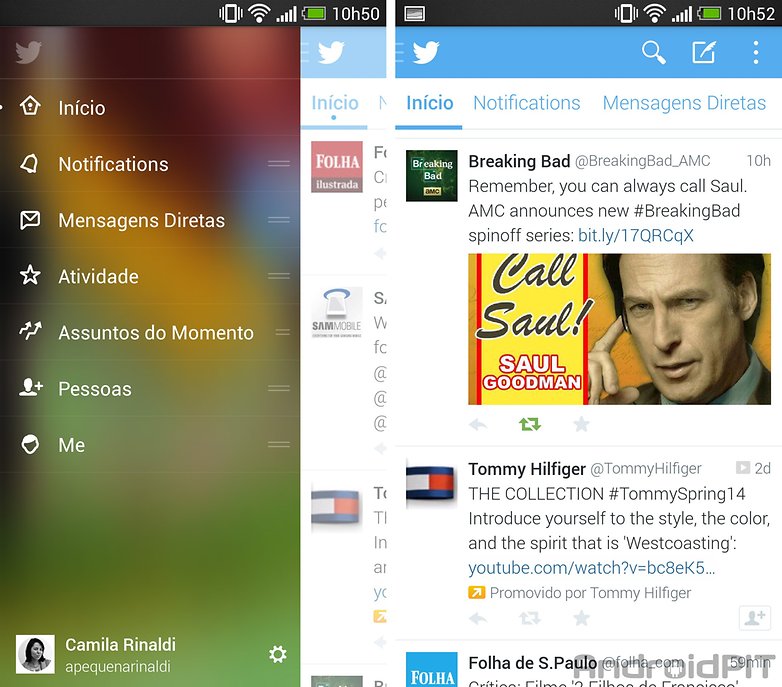
Task: Open Atividade in the side drawer
Action: click(150, 276)
